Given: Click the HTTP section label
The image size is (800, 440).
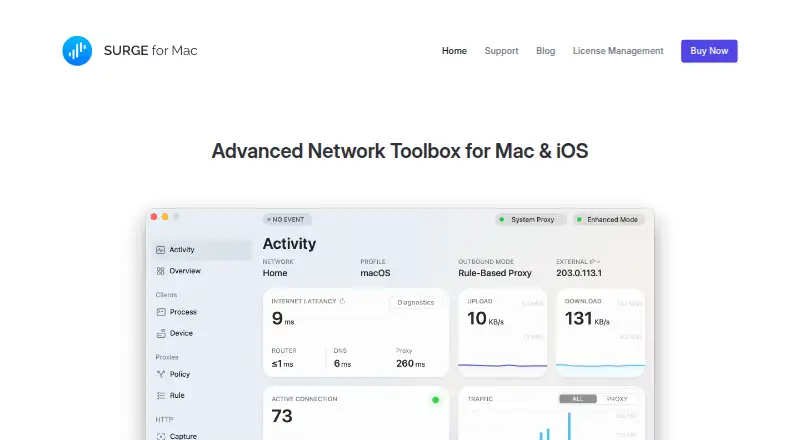Looking at the screenshot, I should [164, 419].
